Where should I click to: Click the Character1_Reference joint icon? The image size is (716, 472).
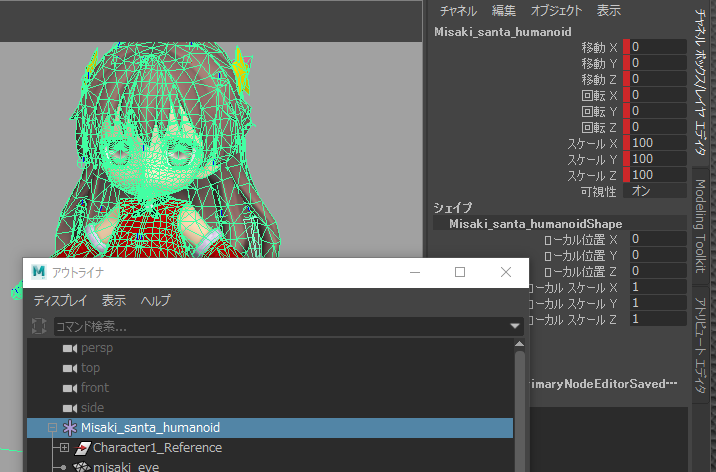tap(82, 448)
